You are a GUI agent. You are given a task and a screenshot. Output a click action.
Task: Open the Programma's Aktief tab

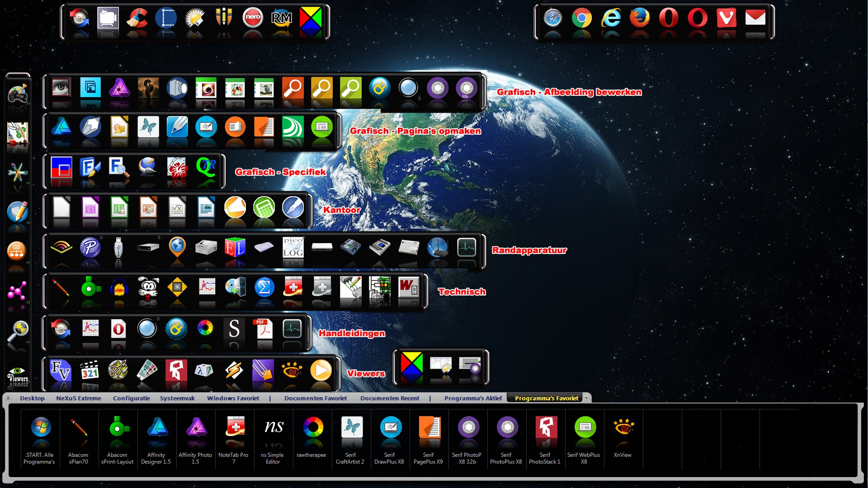point(473,398)
